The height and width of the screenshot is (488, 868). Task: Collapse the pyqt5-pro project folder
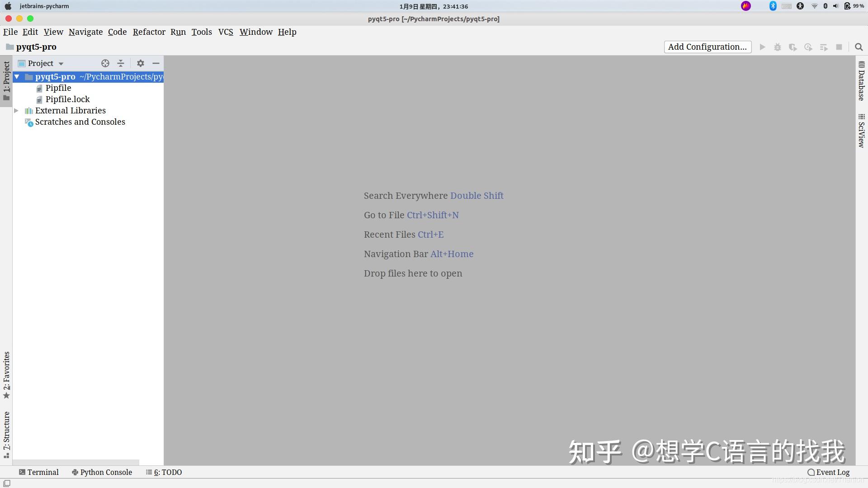tap(17, 77)
